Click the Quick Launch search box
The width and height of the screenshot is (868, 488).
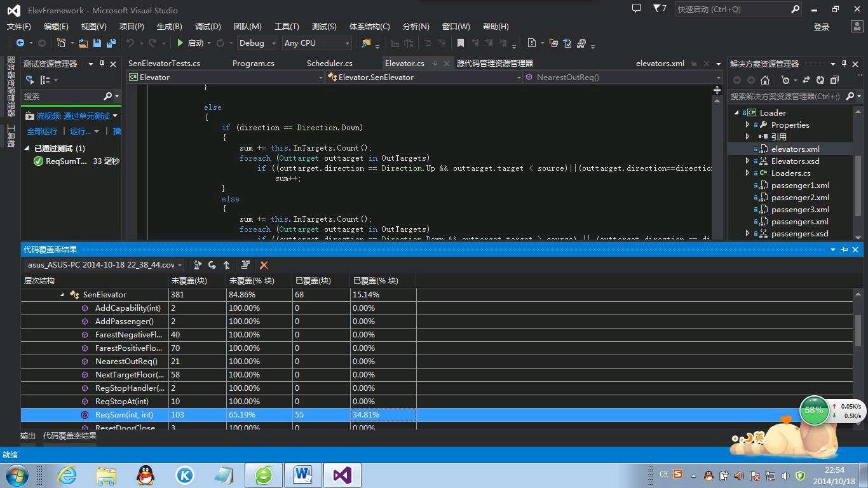(x=732, y=9)
